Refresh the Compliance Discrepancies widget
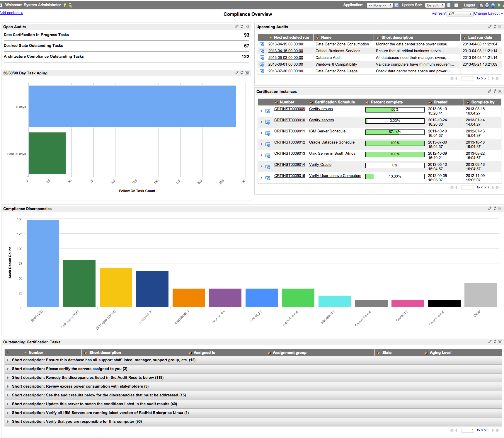 pos(495,208)
